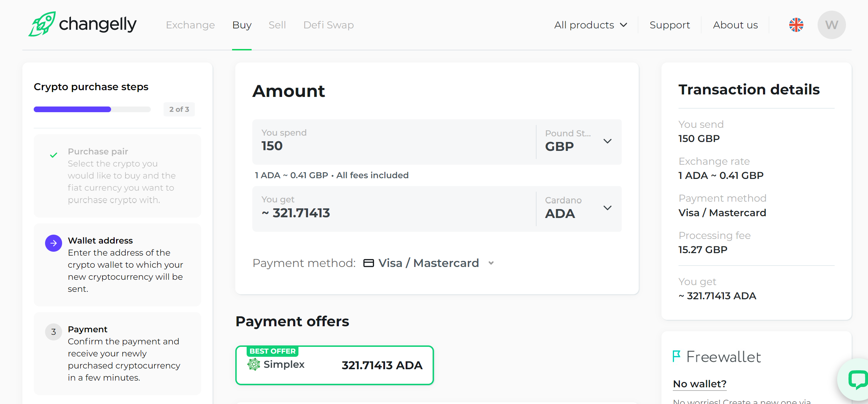Screen dimensions: 868x404
Task: Click the Changelly rocket logo
Action: coord(82,24)
